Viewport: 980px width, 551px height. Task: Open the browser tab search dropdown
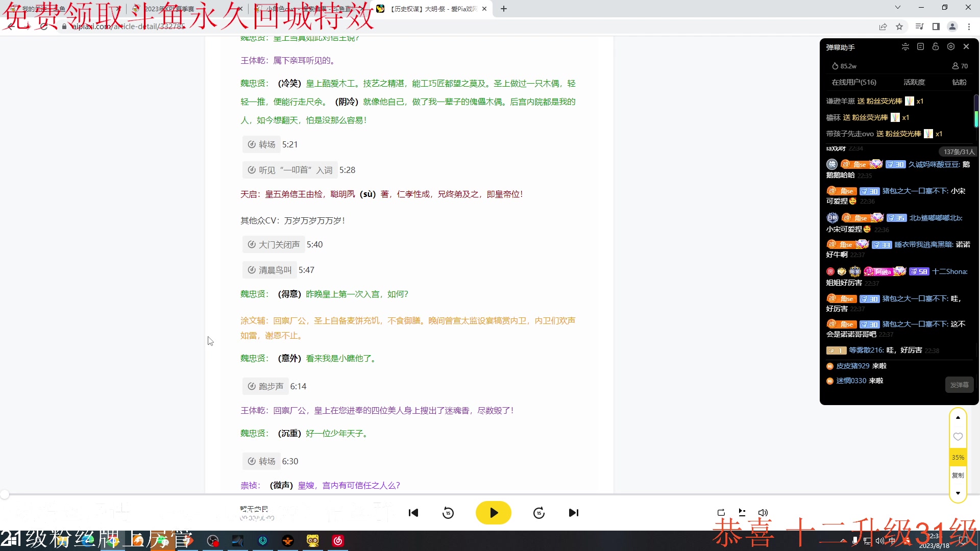click(x=897, y=8)
